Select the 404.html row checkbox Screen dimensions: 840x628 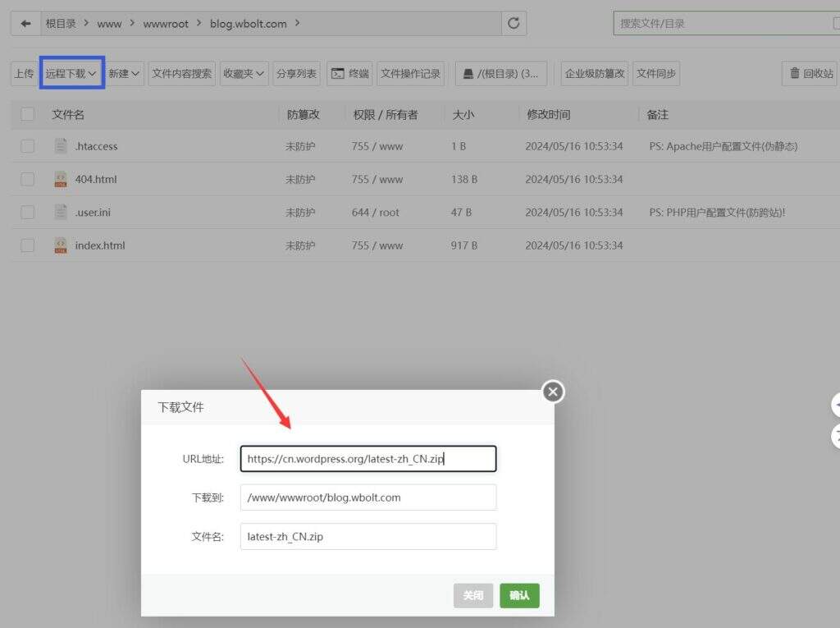pyautogui.click(x=28, y=179)
